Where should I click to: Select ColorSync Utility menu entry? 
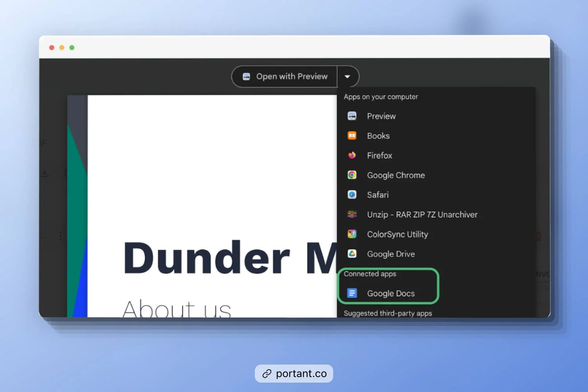[x=436, y=234]
